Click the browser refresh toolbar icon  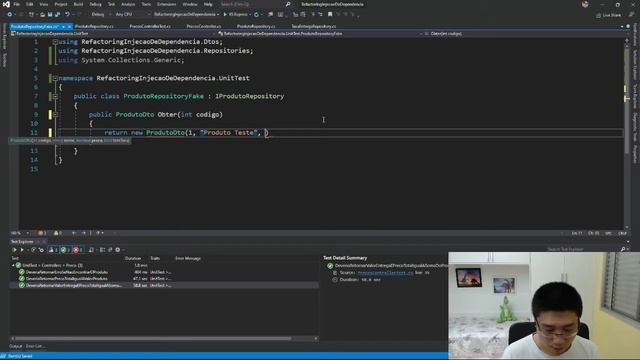click(257, 14)
